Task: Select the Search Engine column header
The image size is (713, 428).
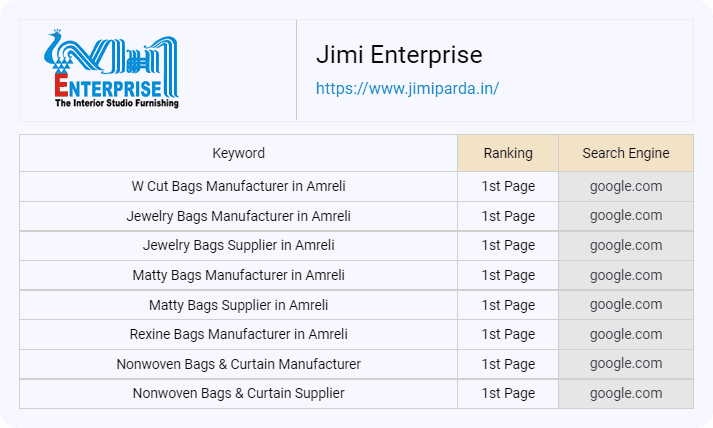Action: [x=626, y=153]
